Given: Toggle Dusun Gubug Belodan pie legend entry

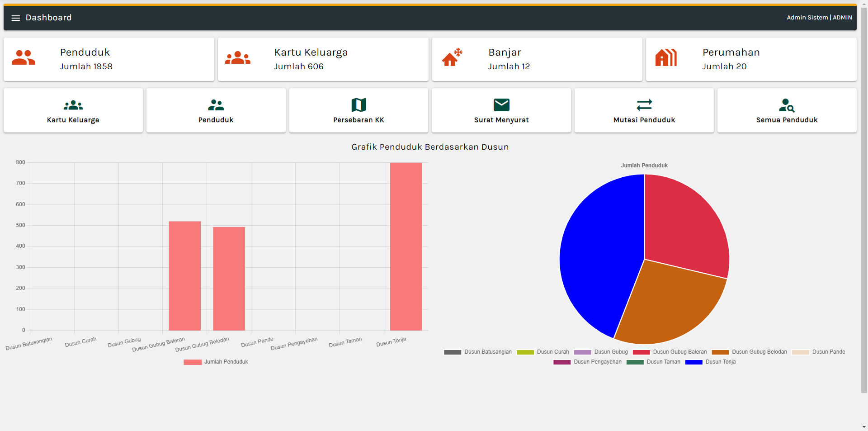Looking at the screenshot, I should 750,352.
